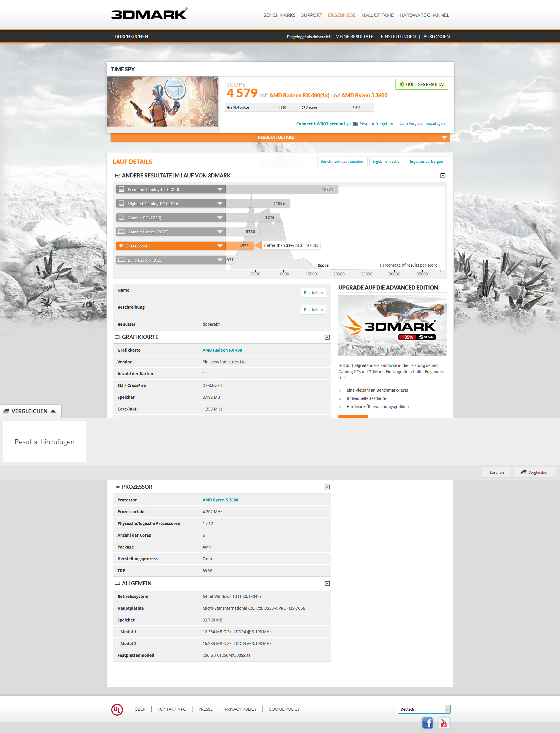Screen dimensions: 560x733
Task: Click the monitor icon on Highend-Gaming-PC row
Action: [122, 203]
